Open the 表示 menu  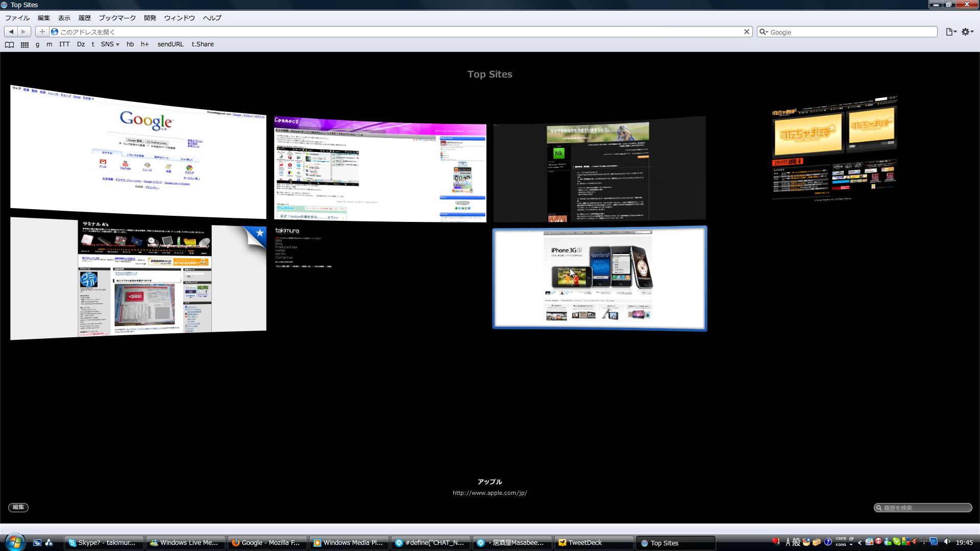click(64, 18)
